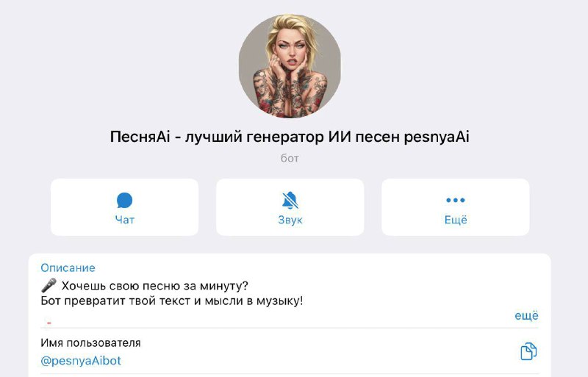Select the Чат label
The width and height of the screenshot is (588, 377).
click(124, 220)
